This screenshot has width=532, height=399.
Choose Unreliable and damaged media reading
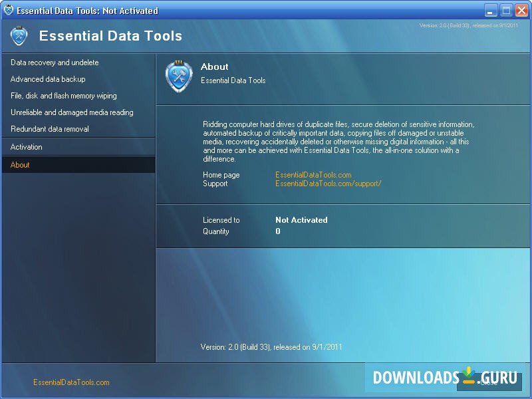coord(72,112)
